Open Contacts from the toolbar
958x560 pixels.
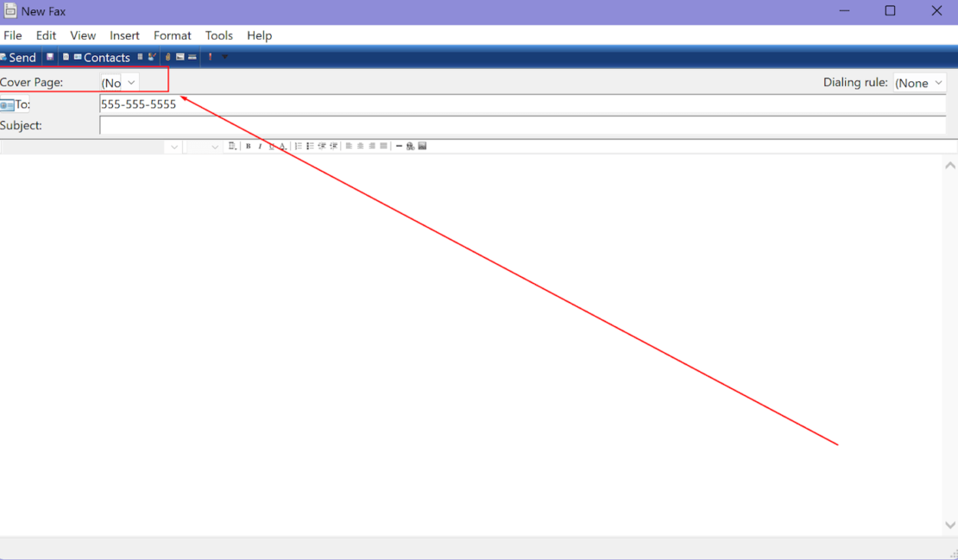[x=102, y=57]
